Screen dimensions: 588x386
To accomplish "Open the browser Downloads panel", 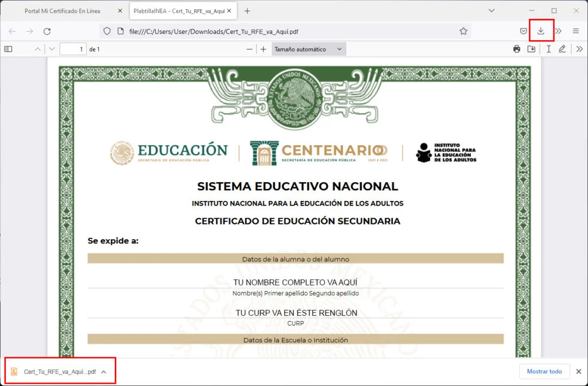I will coord(540,31).
